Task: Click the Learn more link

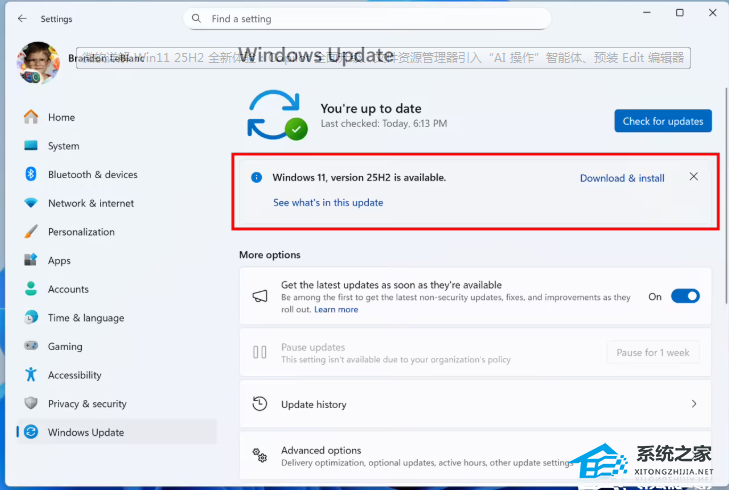Action: (x=336, y=309)
